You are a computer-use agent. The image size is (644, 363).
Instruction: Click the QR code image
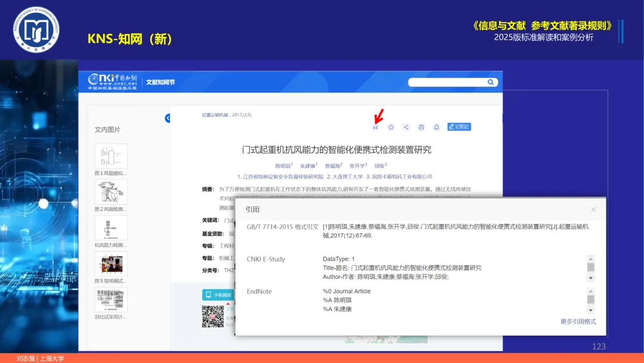pyautogui.click(x=213, y=316)
